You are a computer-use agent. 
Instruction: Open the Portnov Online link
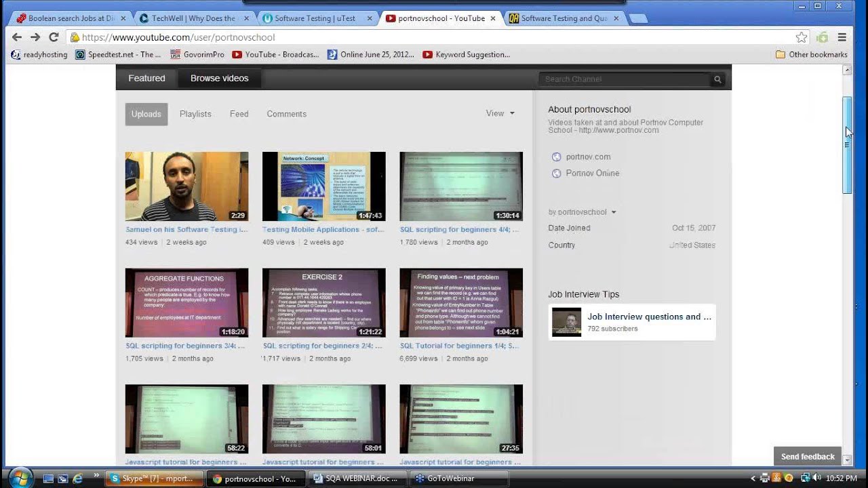[593, 173]
